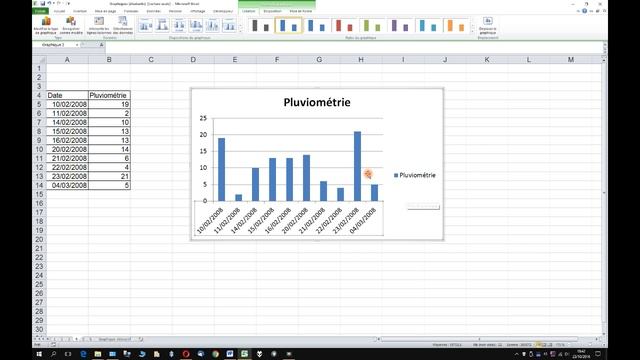Image resolution: width=640 pixels, height=360 pixels.
Task: Switch to the Mise en forme chart tab
Action: coord(301,11)
